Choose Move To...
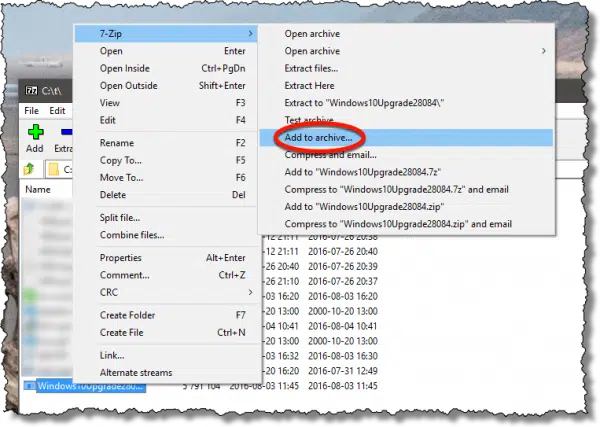 tap(168, 178)
